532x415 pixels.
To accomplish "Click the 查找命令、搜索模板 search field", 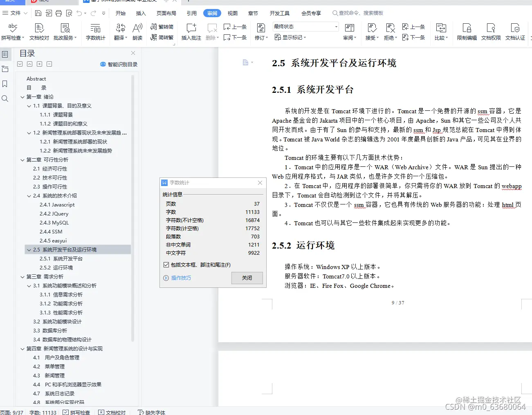I will (359, 13).
